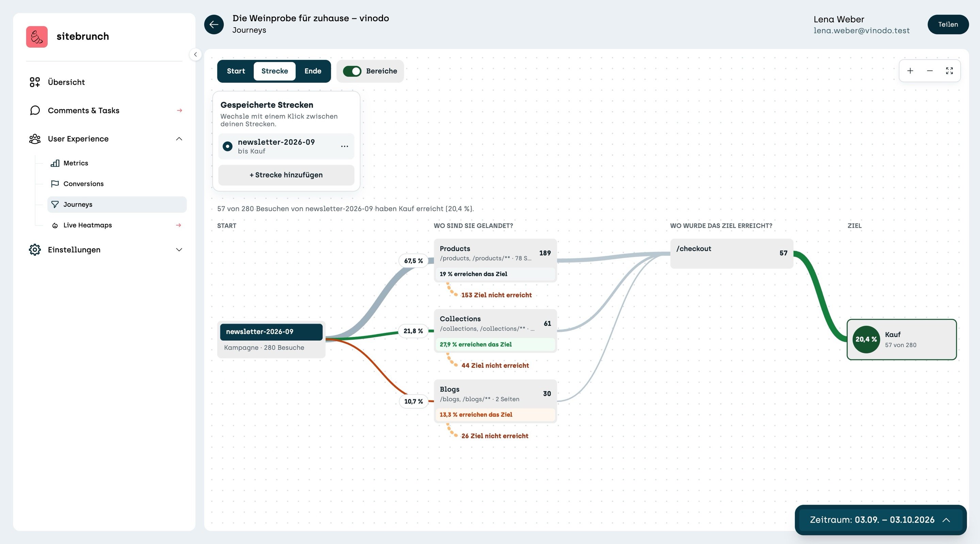Click 153 Ziel nicht erreicht link

tap(496, 295)
